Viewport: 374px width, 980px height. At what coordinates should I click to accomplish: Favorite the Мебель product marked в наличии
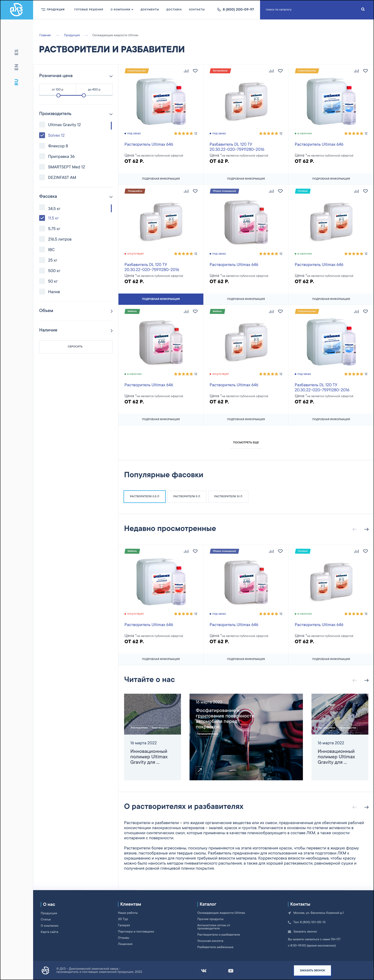(x=195, y=311)
